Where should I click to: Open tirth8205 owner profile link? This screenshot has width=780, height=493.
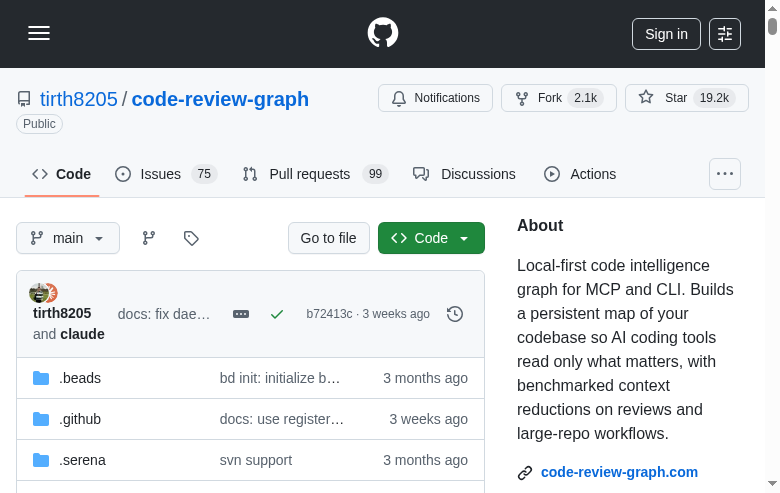tap(79, 99)
